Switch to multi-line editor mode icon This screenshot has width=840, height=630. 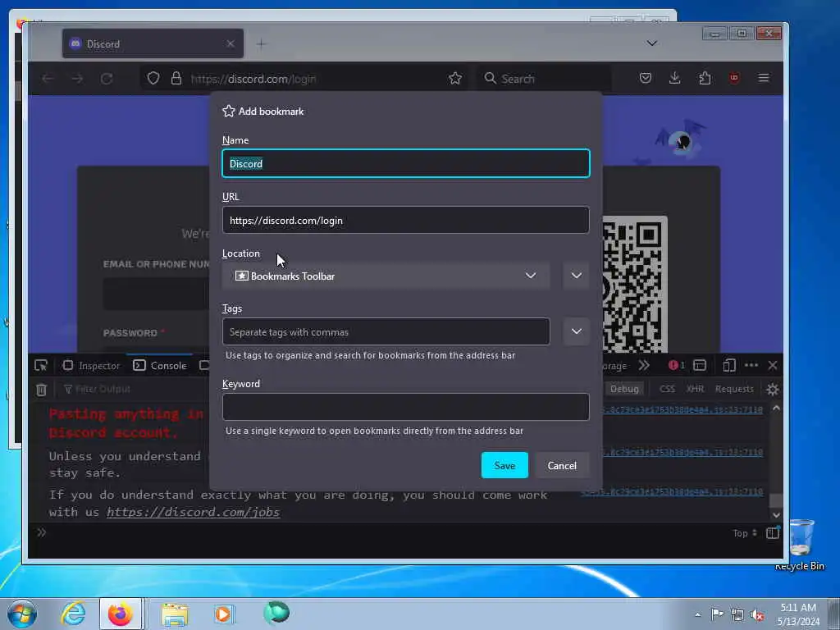(x=773, y=533)
